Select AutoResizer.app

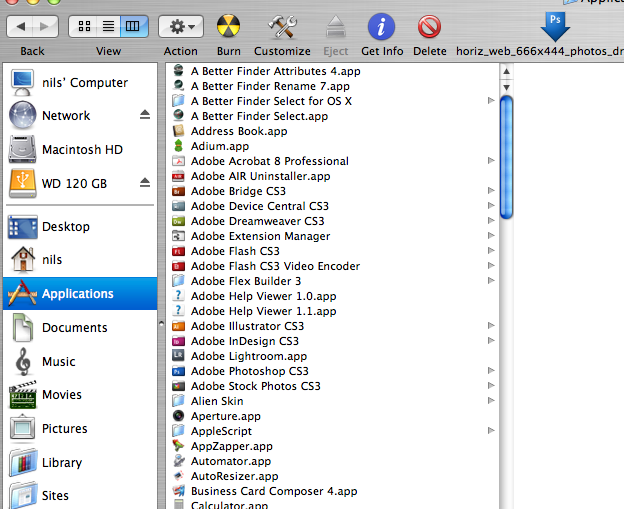pyautogui.click(x=234, y=476)
